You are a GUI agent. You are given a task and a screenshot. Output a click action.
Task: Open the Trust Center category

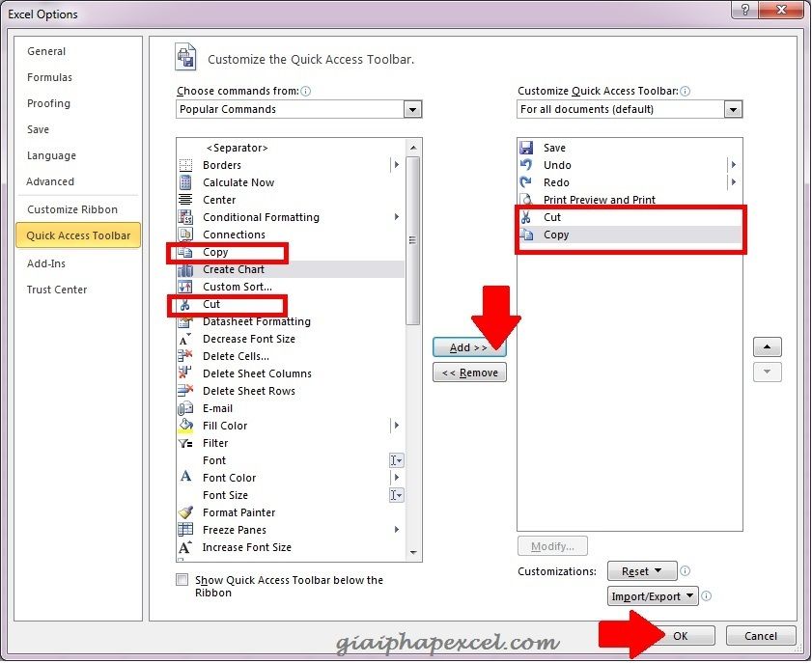(57, 290)
